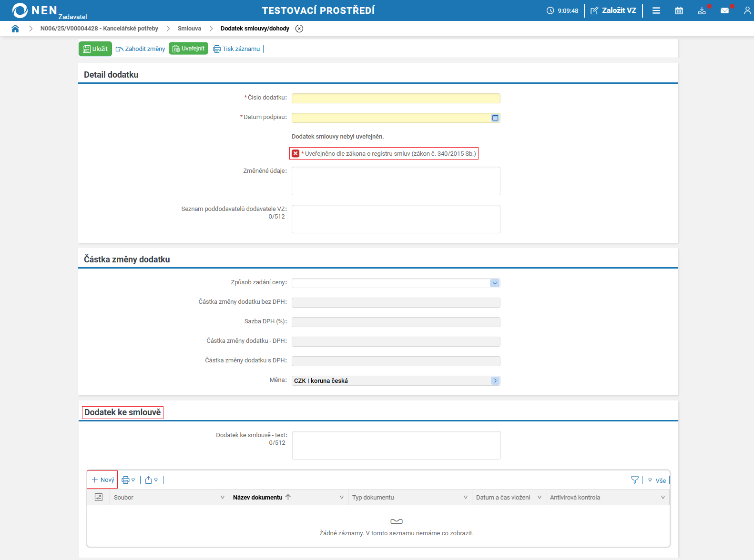The image size is (754, 560).
Task: Click TESTOVACÍ PROSTŘEDÍ header text
Action: pos(318,10)
